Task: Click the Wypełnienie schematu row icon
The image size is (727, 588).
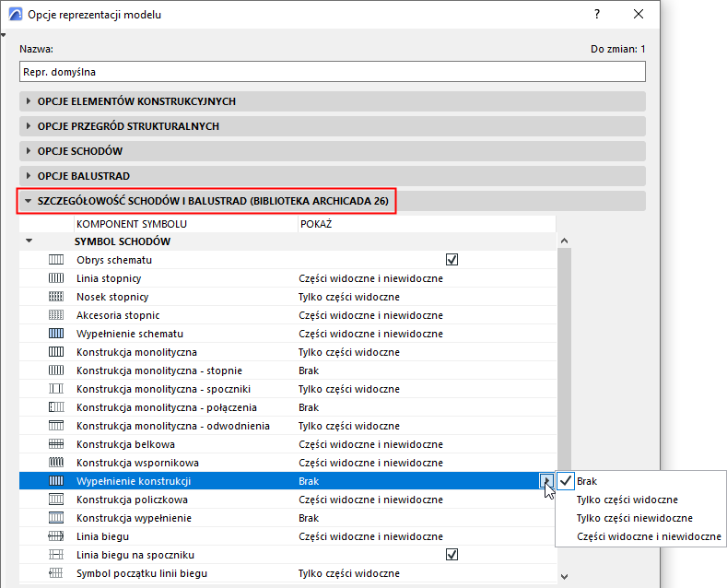Action: point(56,334)
